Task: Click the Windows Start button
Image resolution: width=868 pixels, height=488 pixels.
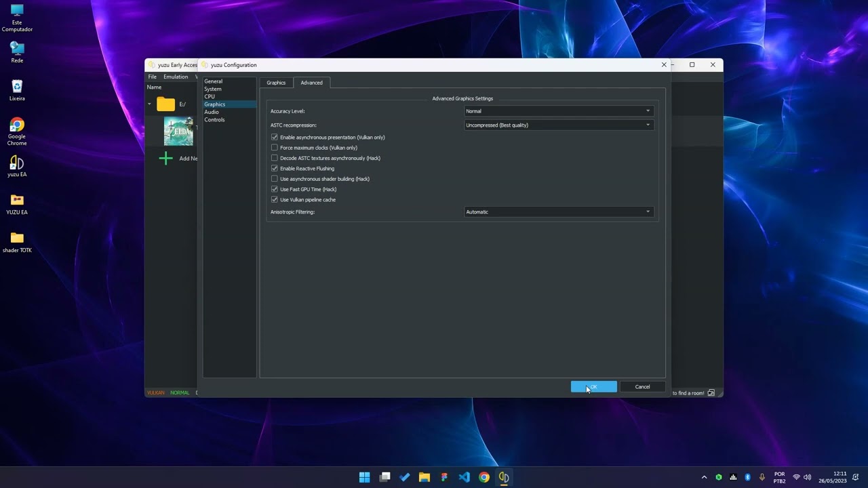Action: click(x=365, y=477)
